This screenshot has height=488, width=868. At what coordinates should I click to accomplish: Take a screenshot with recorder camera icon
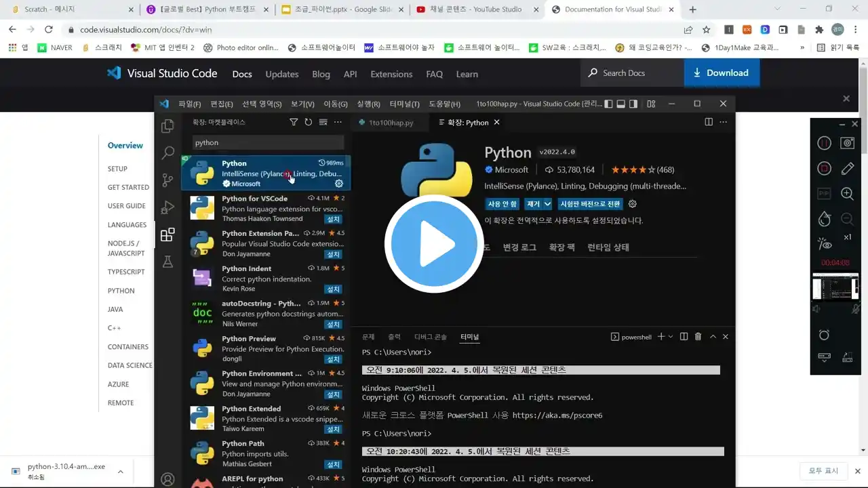847,143
